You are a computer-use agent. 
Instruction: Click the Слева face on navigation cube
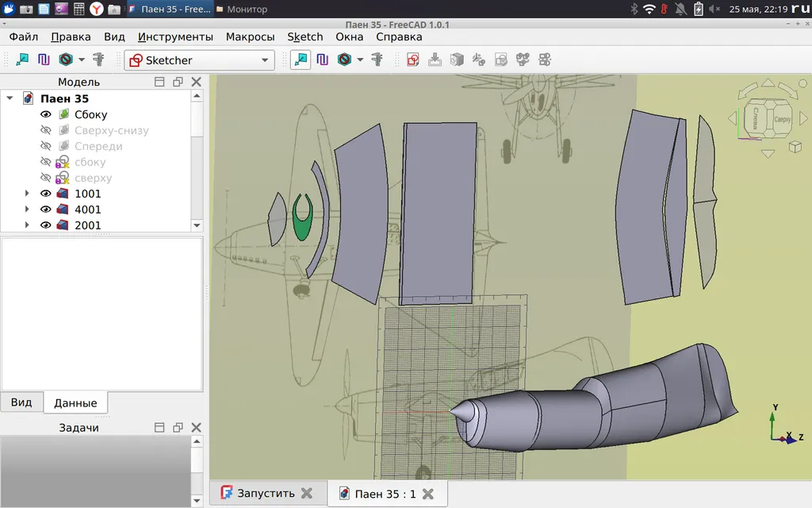point(756,120)
